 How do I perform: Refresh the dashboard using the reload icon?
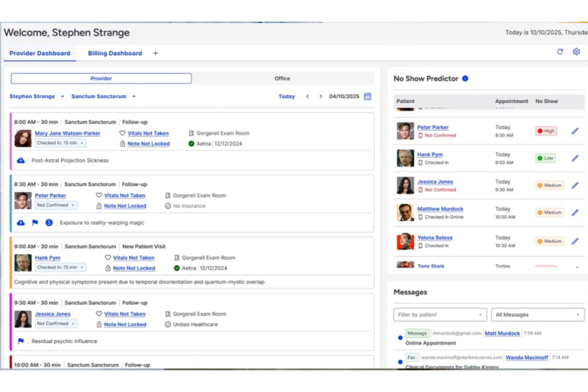(x=560, y=52)
